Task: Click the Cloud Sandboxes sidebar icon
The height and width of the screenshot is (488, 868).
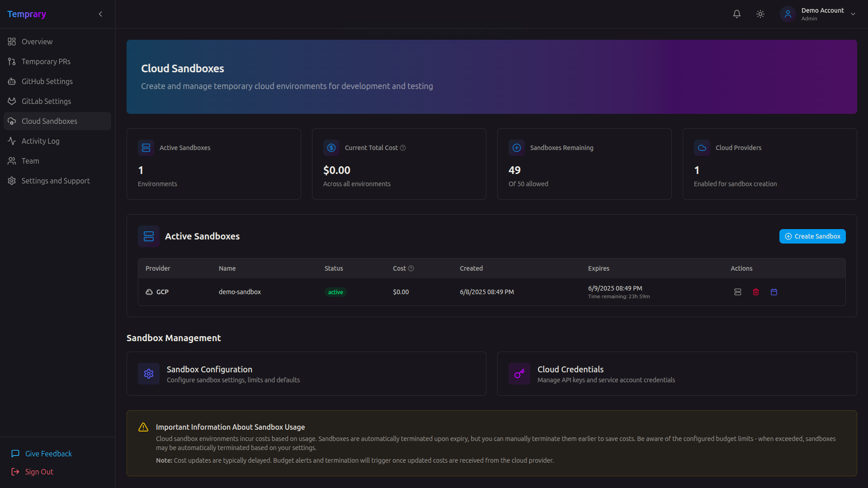Action: click(12, 121)
